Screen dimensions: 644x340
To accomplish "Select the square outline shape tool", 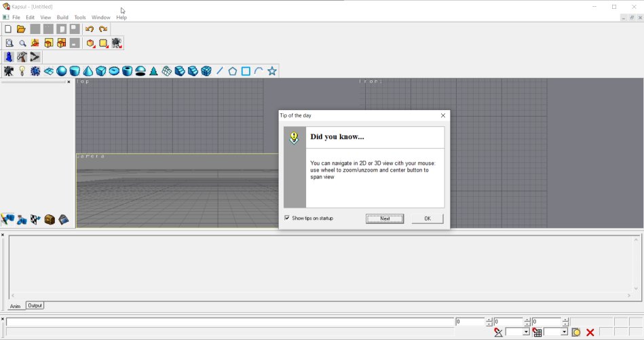I will click(x=246, y=71).
